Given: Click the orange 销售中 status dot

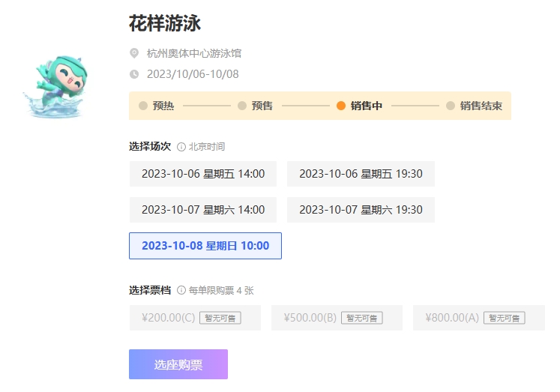Looking at the screenshot, I should click(341, 106).
